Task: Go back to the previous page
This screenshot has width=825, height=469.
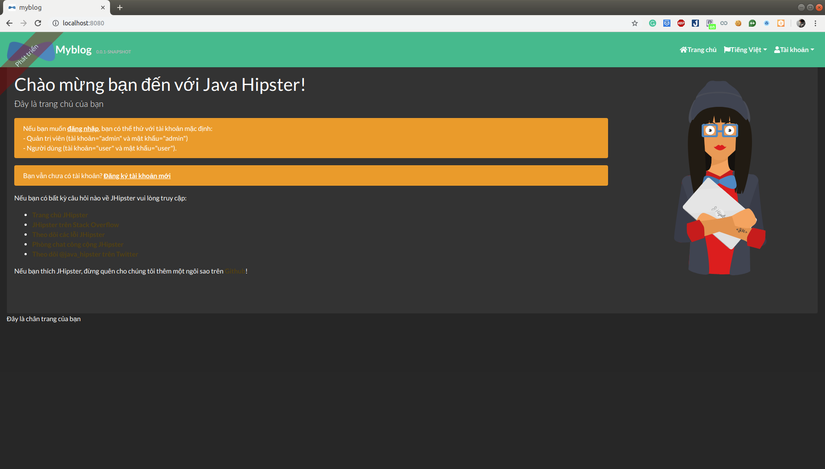Action: click(x=10, y=23)
